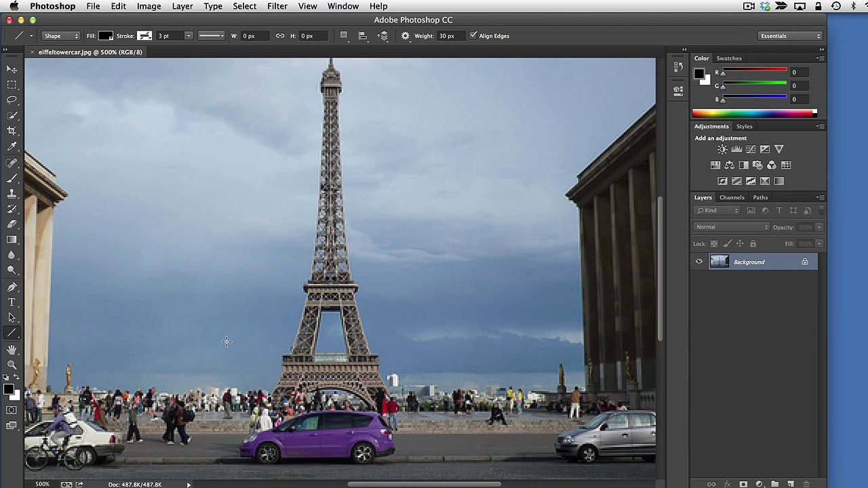868x488 pixels.
Task: Click the red R slider track
Action: (753, 70)
